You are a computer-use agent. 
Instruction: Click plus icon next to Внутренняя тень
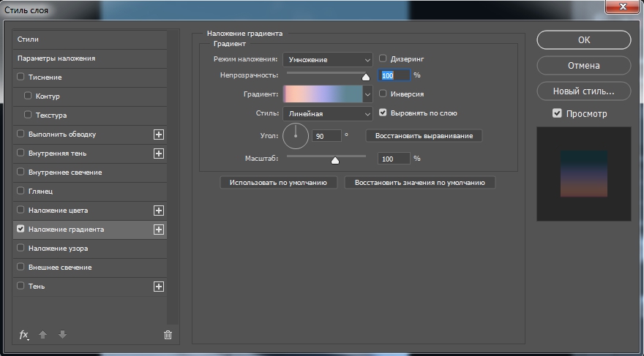click(158, 154)
